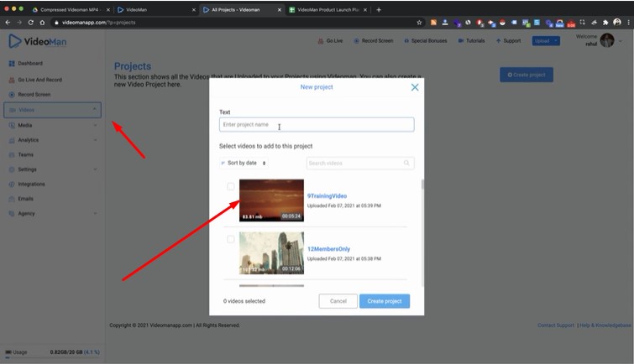Click the Settings gear icon
Screen dimensions: 634x364
coord(11,169)
